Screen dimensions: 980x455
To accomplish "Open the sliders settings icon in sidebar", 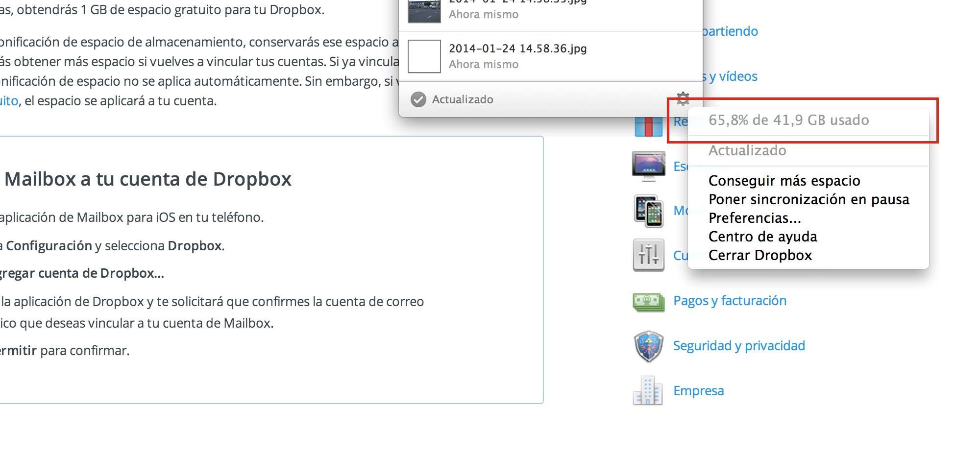I will tap(649, 255).
